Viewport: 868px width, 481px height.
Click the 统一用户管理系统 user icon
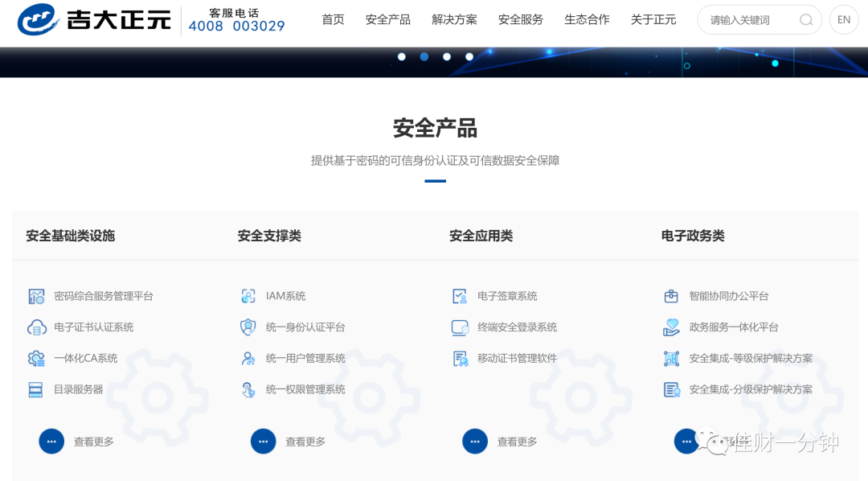pos(248,359)
